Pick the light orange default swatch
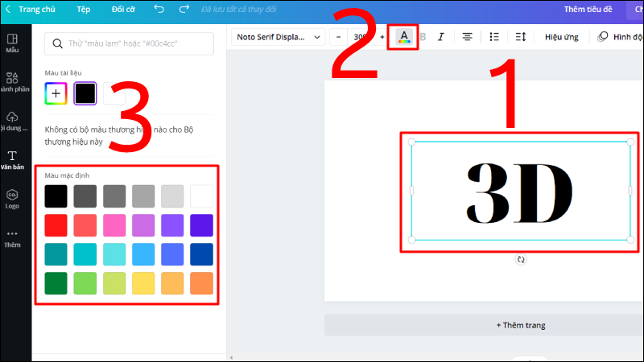644x362 pixels. click(x=172, y=283)
